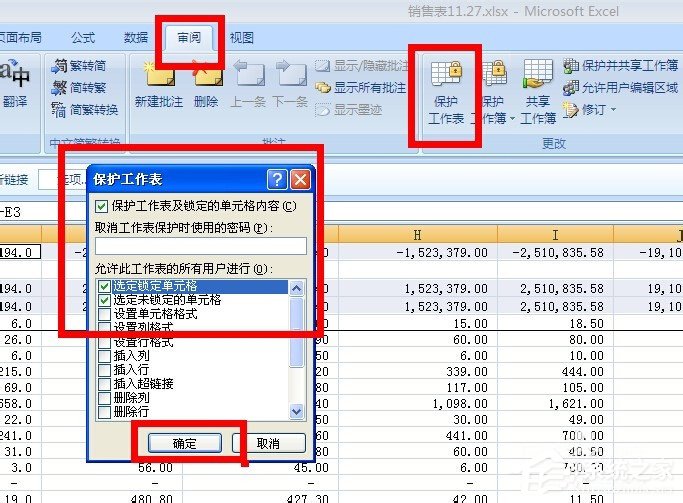Check the 删除行 option
Image resolution: width=683 pixels, height=503 pixels.
pyautogui.click(x=104, y=412)
